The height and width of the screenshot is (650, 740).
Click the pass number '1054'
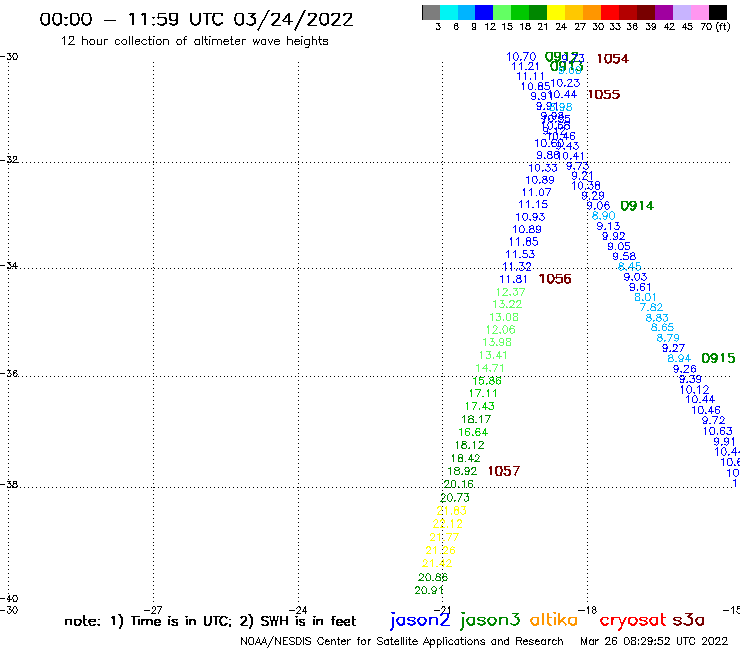(x=613, y=59)
